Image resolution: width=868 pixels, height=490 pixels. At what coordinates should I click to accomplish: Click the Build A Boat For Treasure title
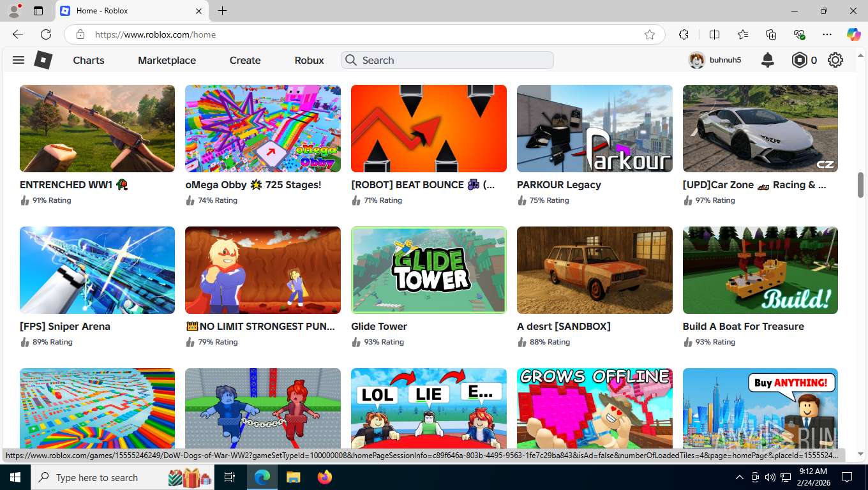(x=744, y=326)
